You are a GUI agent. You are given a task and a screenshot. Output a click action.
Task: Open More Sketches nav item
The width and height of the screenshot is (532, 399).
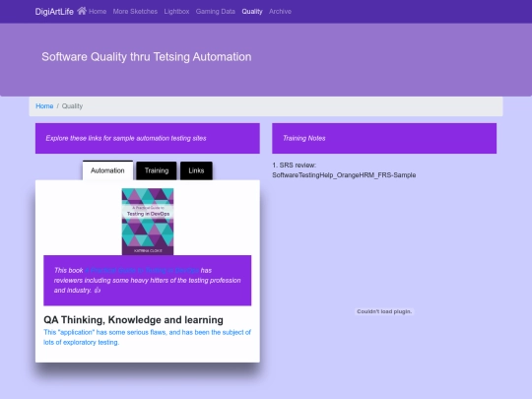(x=135, y=12)
